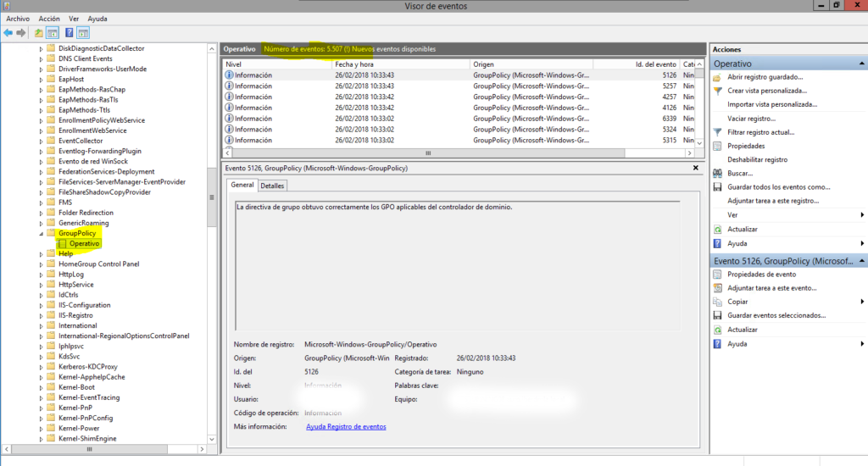This screenshot has height=466, width=868.
Task: Expand the DNS Client Events node
Action: point(41,58)
